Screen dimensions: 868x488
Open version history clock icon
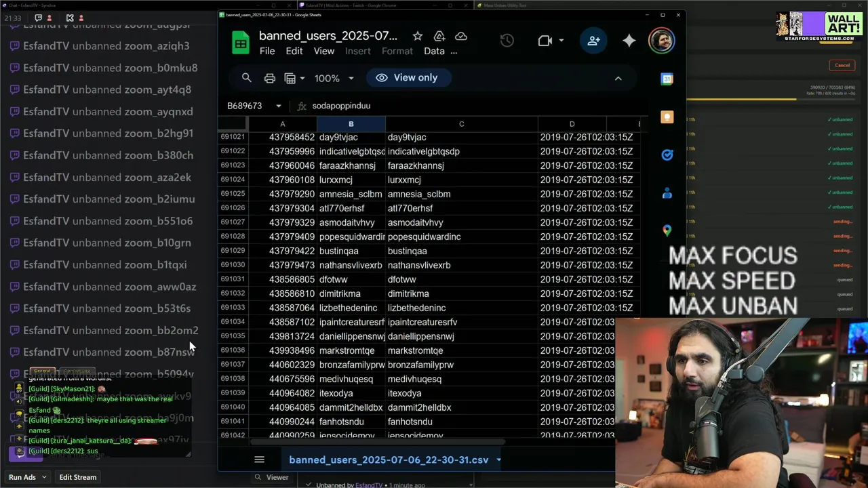pos(507,41)
